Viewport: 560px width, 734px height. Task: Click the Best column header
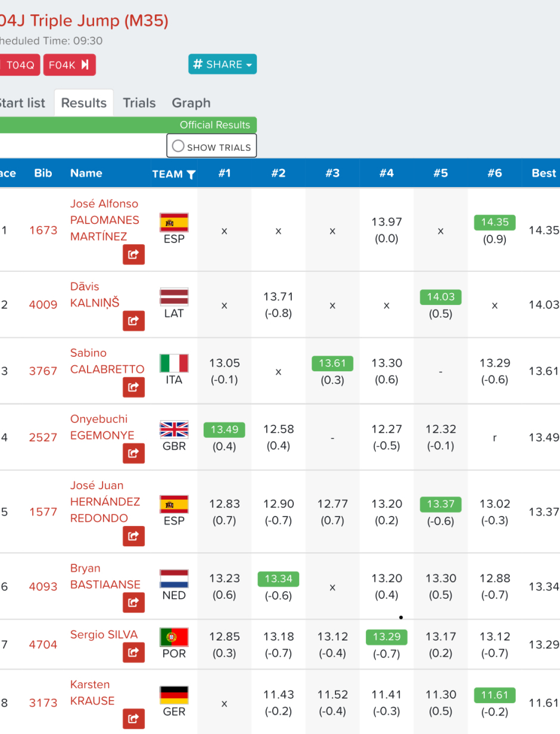tap(543, 173)
